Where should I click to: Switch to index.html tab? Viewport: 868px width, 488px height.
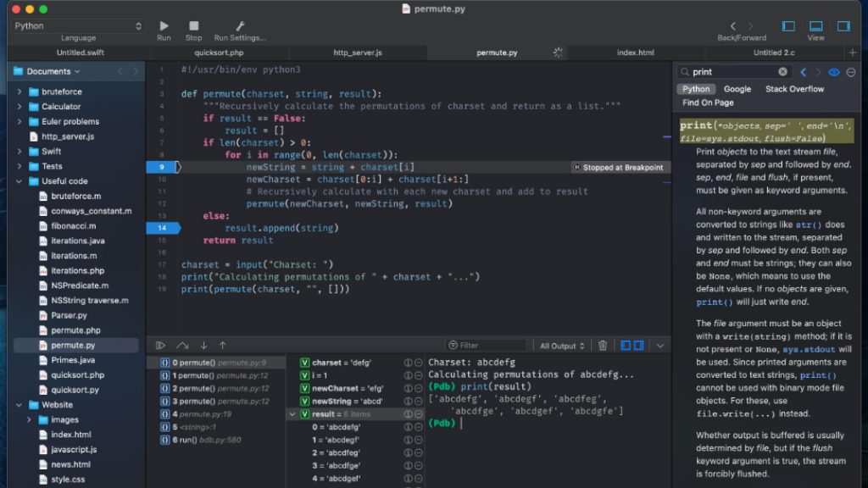point(636,53)
